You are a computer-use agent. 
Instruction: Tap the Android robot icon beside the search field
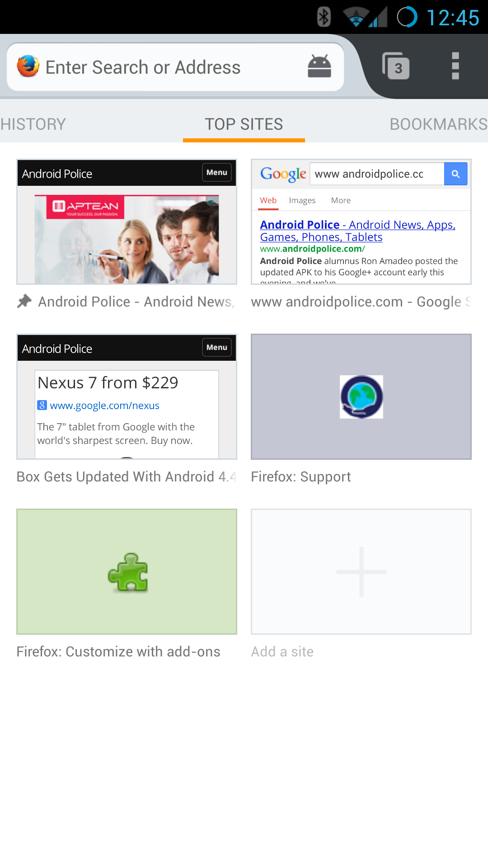click(319, 66)
